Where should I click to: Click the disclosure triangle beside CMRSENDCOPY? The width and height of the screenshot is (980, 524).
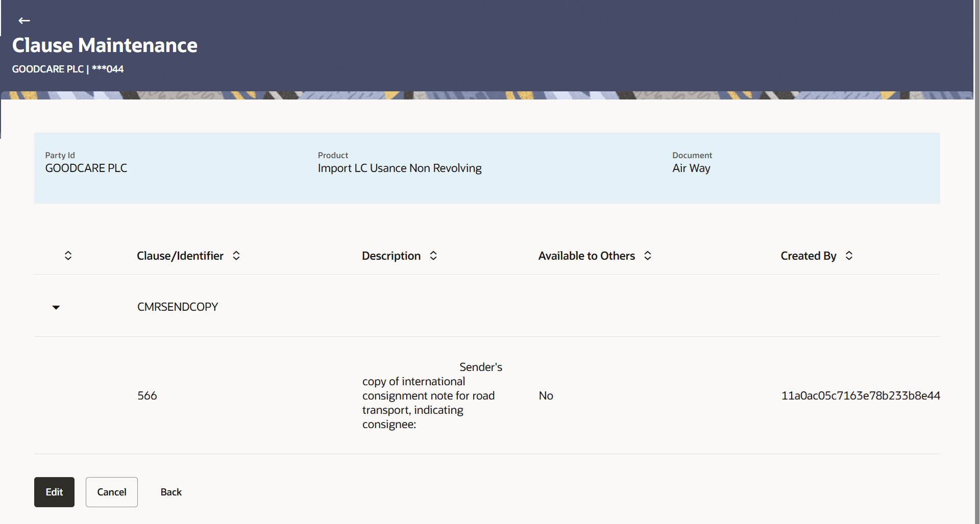tap(56, 307)
